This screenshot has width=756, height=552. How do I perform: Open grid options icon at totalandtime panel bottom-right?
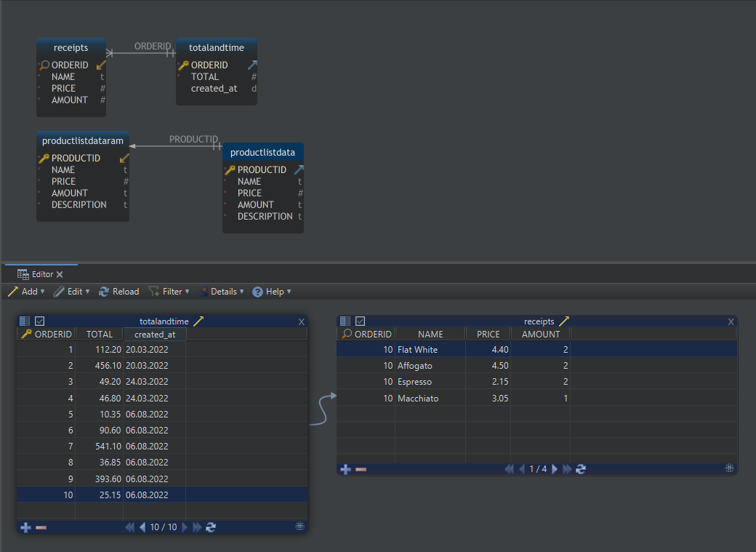tap(299, 527)
